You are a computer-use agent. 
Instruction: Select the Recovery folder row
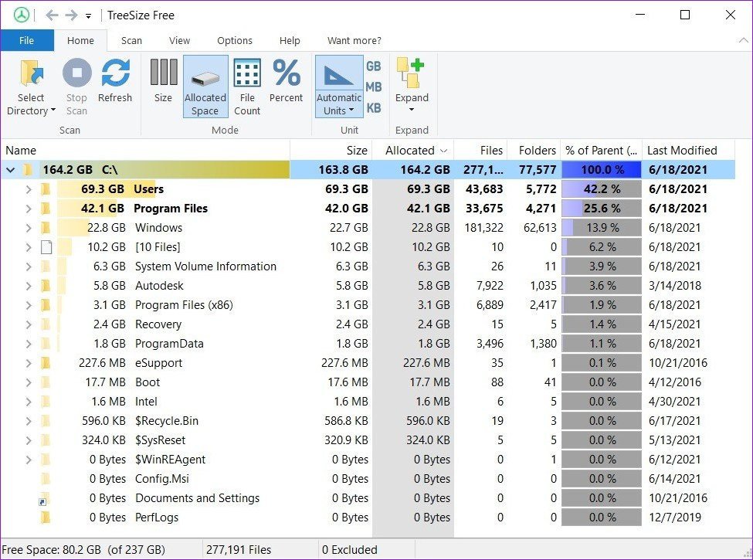coord(368,324)
